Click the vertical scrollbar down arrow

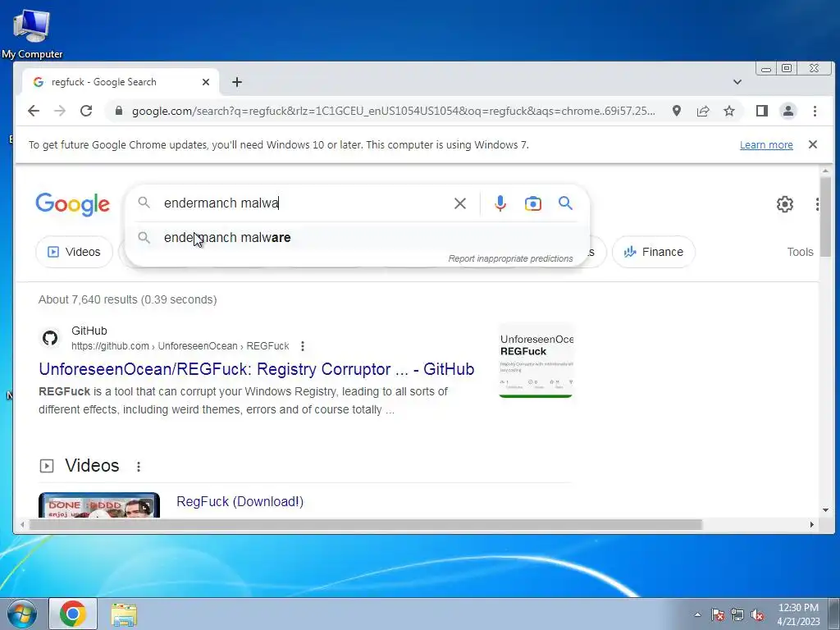[825, 510]
